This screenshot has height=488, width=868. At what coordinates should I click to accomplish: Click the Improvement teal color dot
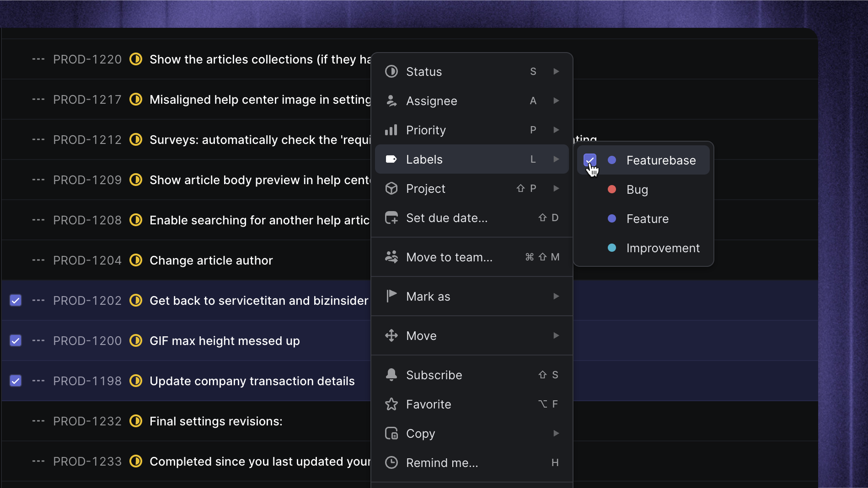612,248
